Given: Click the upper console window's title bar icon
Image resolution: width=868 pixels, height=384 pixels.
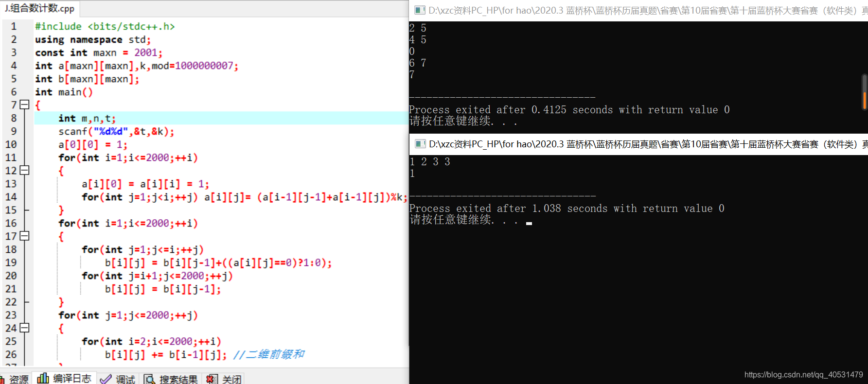Looking at the screenshot, I should tap(420, 10).
